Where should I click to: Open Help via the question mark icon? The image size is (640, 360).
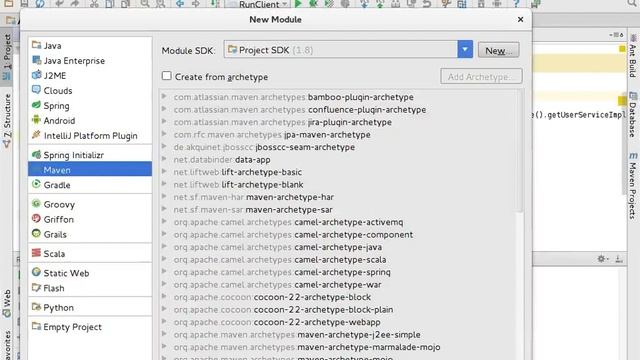[x=516, y=4]
